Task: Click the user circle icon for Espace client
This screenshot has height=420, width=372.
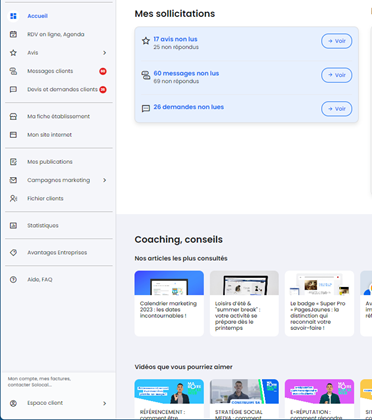Action: (13, 403)
